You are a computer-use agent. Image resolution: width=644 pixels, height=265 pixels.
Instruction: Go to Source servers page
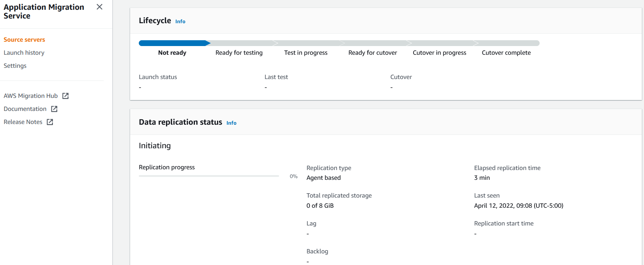pos(24,40)
